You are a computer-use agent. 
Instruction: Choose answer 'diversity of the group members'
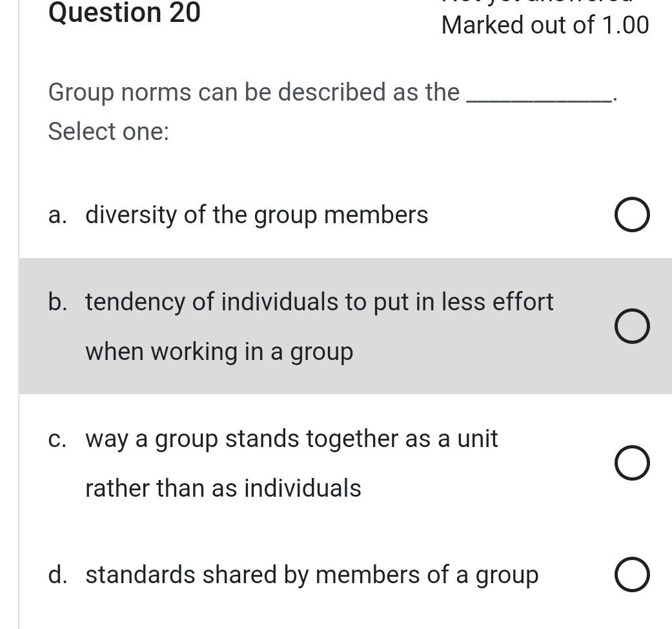click(256, 214)
